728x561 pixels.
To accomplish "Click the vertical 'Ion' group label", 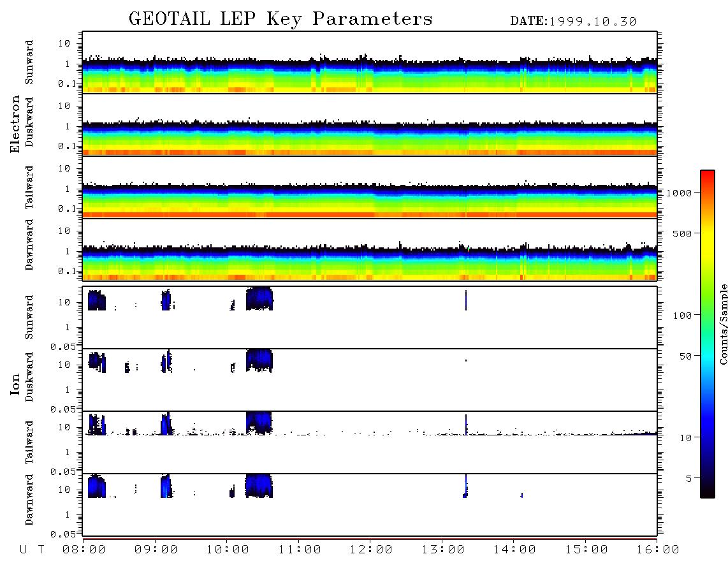I will point(15,384).
